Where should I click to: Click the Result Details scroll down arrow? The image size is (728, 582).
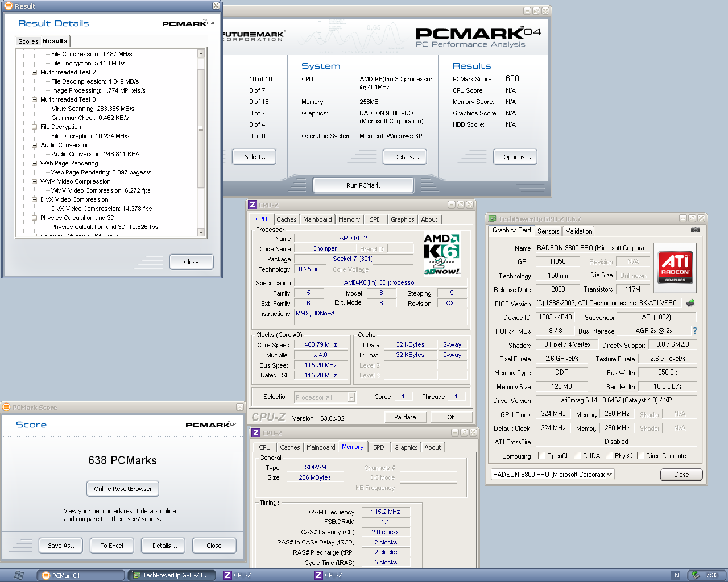tap(201, 232)
